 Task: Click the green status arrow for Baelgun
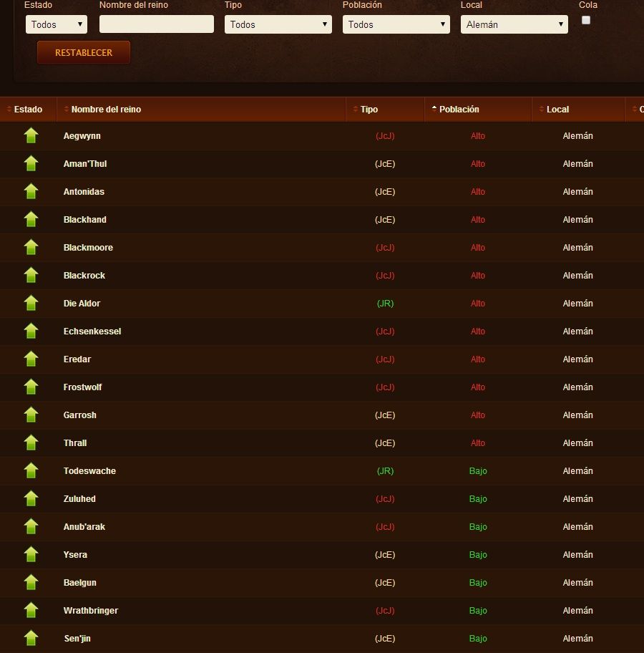coord(31,582)
